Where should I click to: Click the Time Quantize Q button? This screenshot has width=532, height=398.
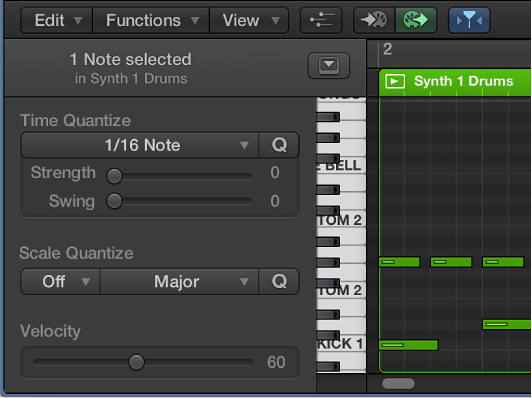[279, 145]
